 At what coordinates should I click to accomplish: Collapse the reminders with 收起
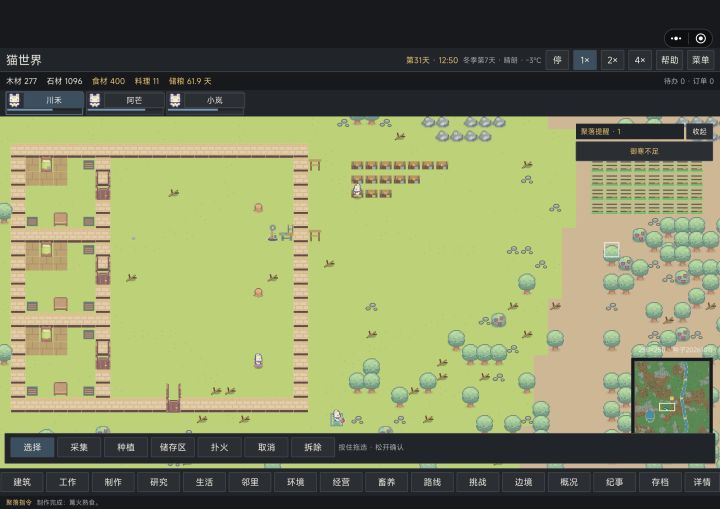tap(699, 131)
